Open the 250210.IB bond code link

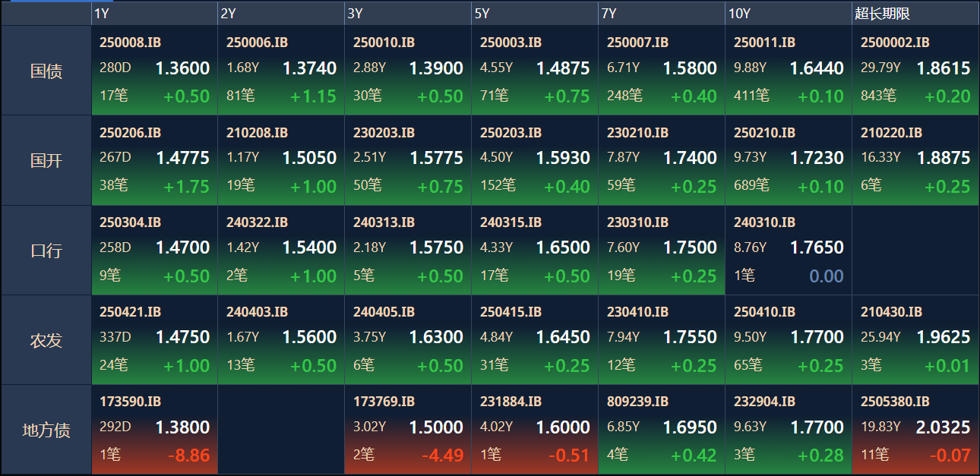764,132
